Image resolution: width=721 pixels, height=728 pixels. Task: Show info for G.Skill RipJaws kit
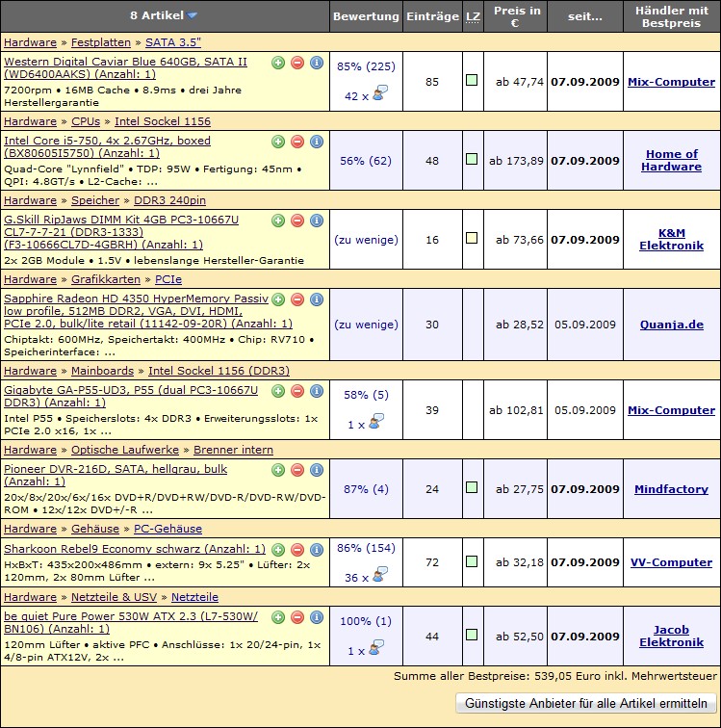tap(317, 221)
